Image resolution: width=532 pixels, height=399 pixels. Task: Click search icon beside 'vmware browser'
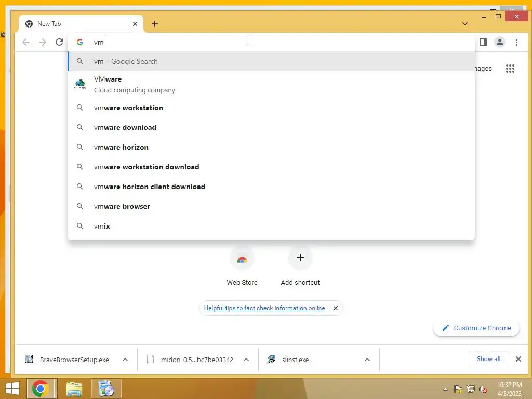79,206
